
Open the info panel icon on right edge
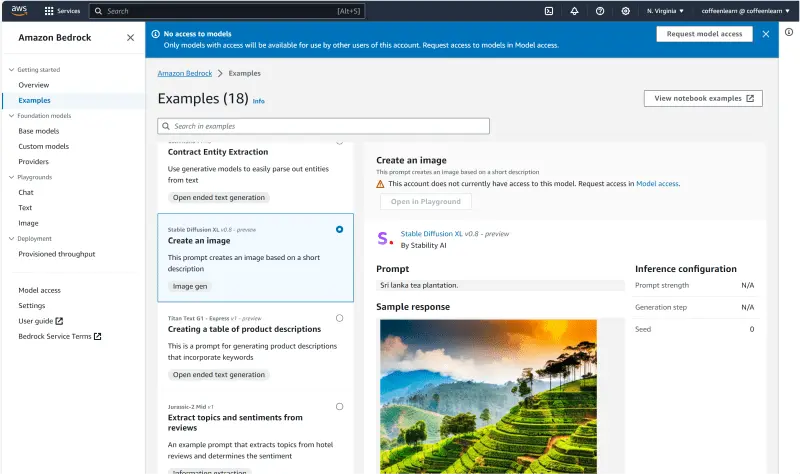(x=789, y=32)
